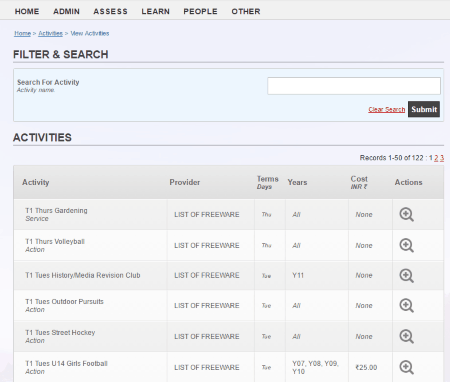
Task: Select T1 Tues History/Media Revision Club text
Action: click(83, 275)
